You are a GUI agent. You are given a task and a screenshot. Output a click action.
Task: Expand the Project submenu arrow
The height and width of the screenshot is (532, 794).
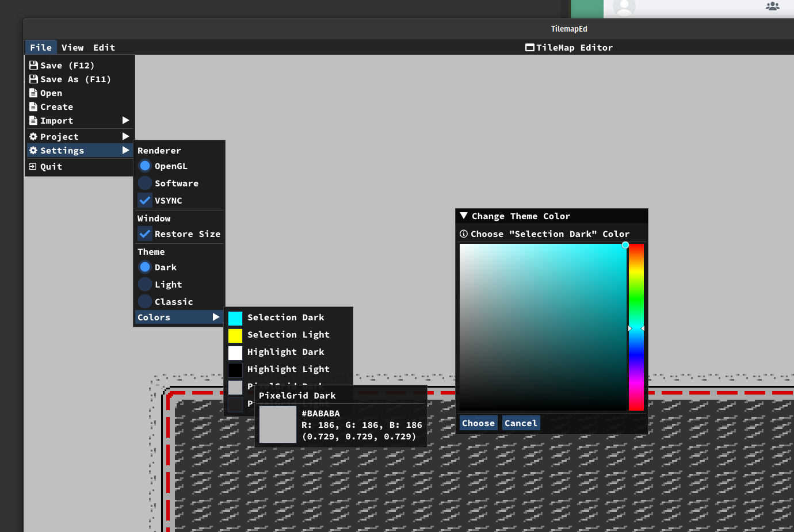tap(125, 136)
